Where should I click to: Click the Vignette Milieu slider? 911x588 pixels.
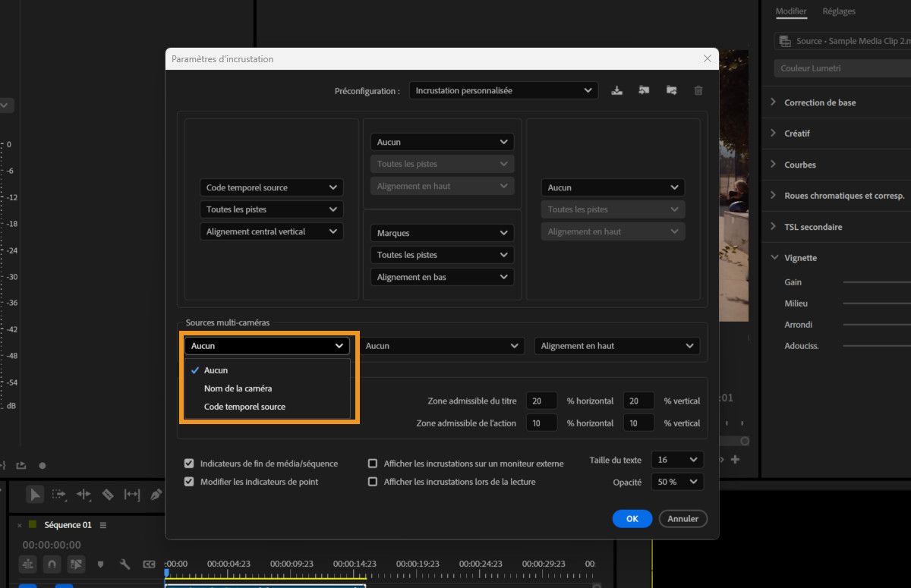(x=877, y=303)
